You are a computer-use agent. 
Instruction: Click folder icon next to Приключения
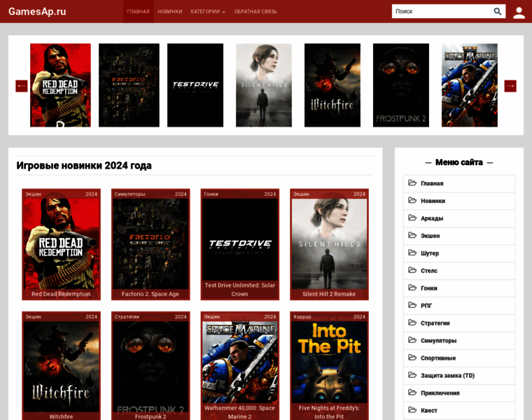pos(412,393)
